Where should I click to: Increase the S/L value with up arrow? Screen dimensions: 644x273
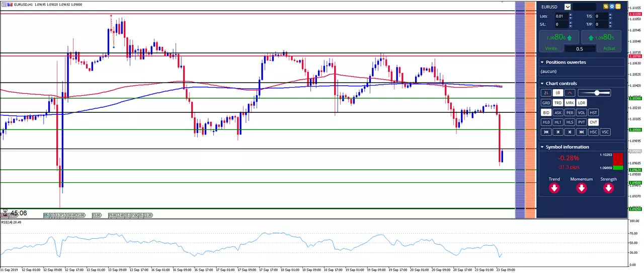(x=571, y=22)
